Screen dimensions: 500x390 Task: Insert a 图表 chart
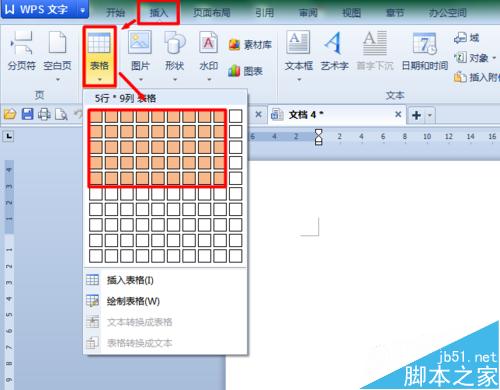pos(246,71)
